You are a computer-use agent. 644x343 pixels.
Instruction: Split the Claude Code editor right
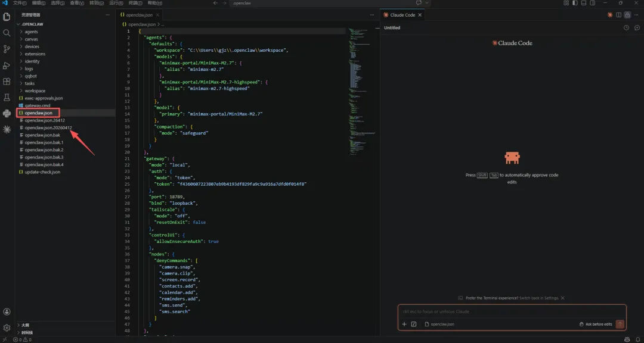coord(618,15)
